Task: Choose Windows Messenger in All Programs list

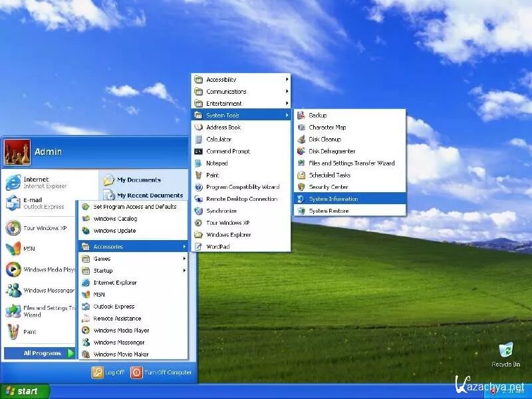Action: tap(133, 342)
